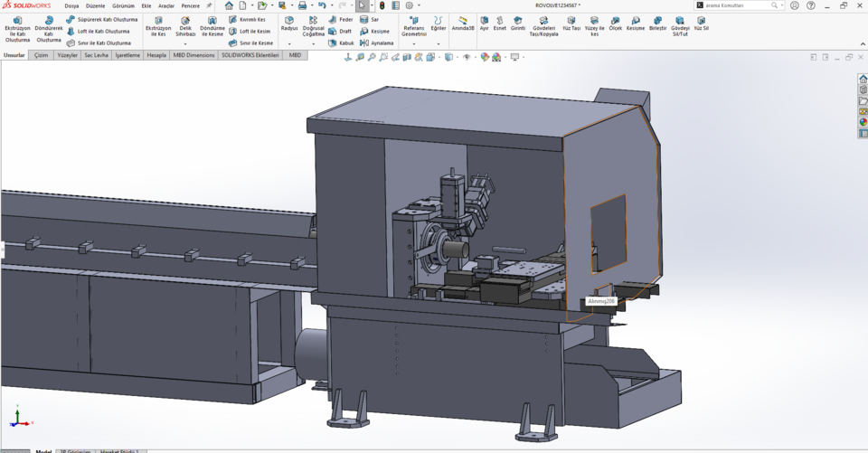Click the Aynalama mirror tool

(376, 42)
